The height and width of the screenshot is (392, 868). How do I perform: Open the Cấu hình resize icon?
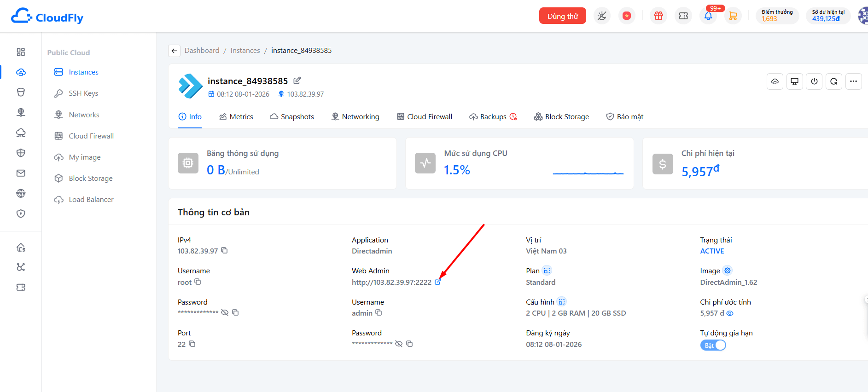point(561,302)
